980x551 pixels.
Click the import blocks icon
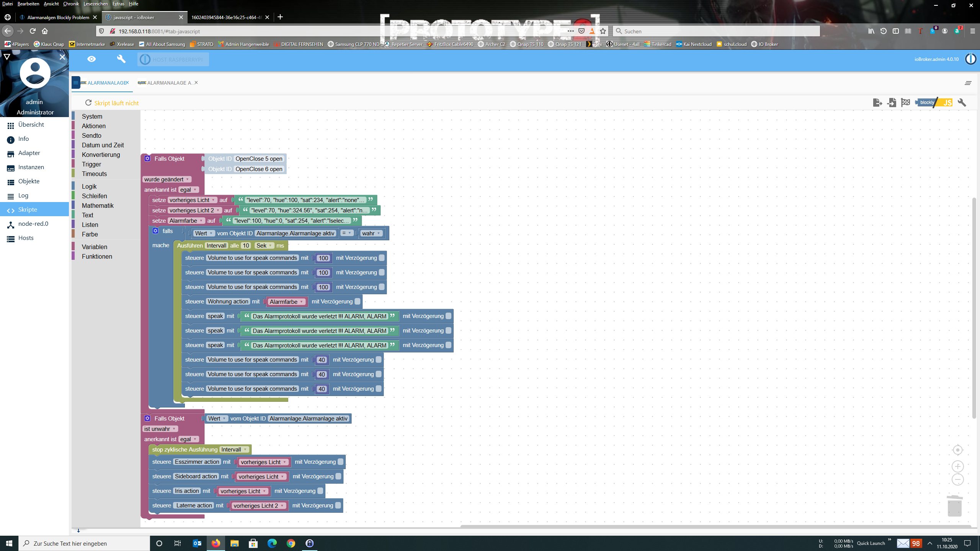(892, 103)
